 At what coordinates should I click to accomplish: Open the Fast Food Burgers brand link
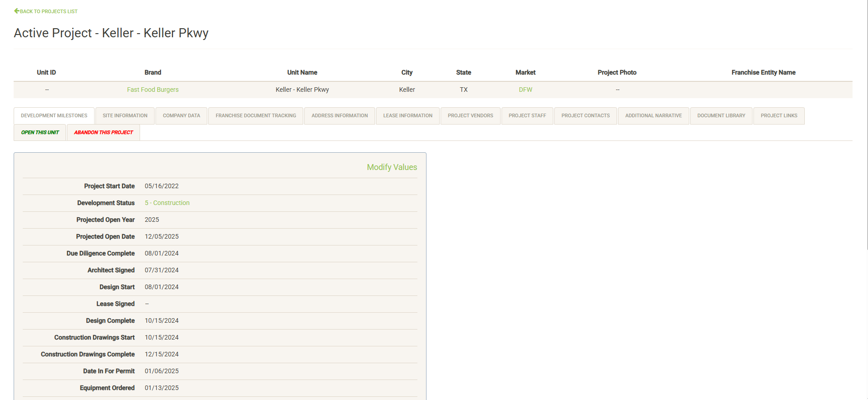[153, 90]
